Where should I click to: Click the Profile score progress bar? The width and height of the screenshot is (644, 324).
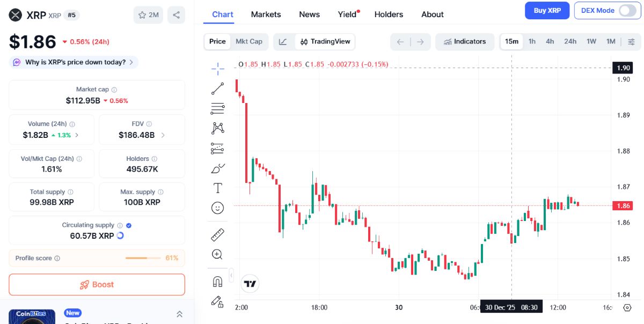143,258
